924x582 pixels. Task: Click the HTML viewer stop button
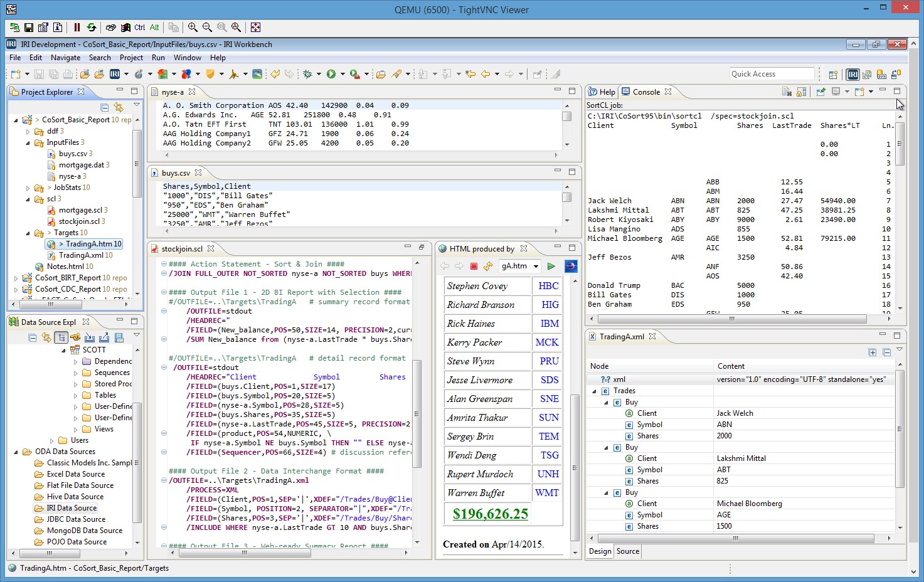click(474, 266)
